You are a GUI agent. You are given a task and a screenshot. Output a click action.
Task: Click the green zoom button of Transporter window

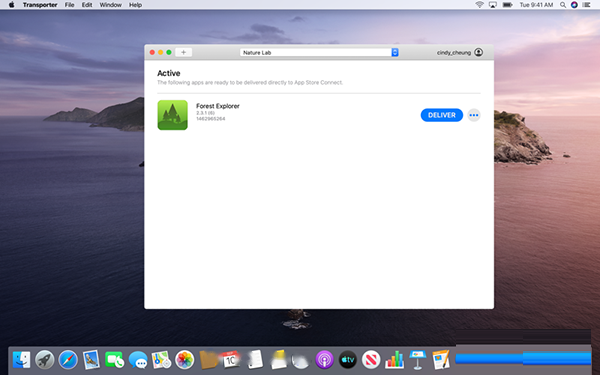(169, 52)
